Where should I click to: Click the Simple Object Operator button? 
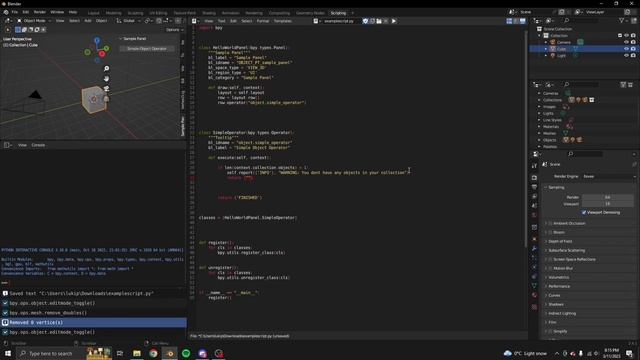tap(147, 49)
